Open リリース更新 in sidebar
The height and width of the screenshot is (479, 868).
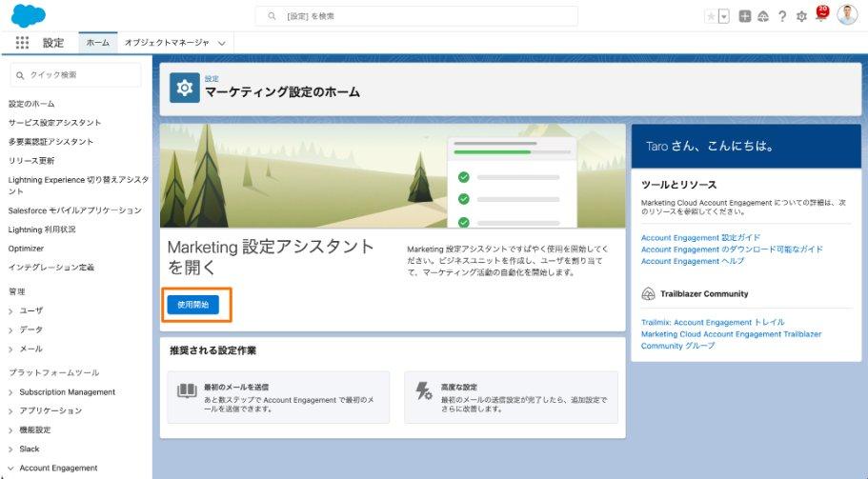coord(31,160)
